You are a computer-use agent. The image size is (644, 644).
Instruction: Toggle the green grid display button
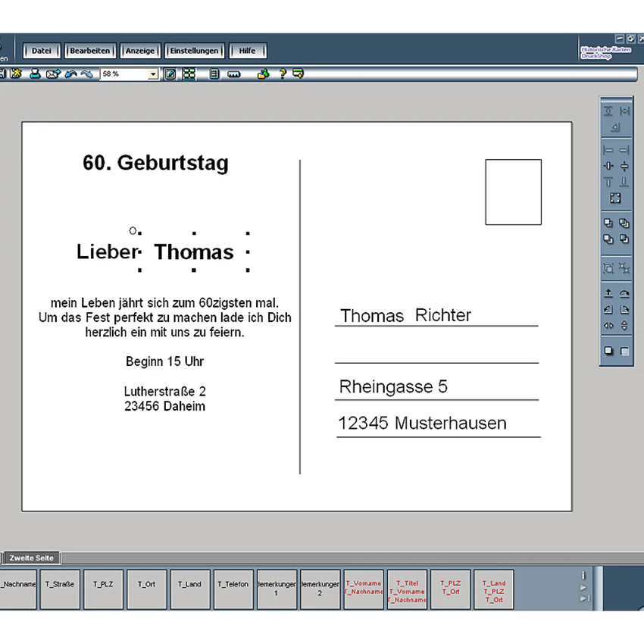coord(189,74)
